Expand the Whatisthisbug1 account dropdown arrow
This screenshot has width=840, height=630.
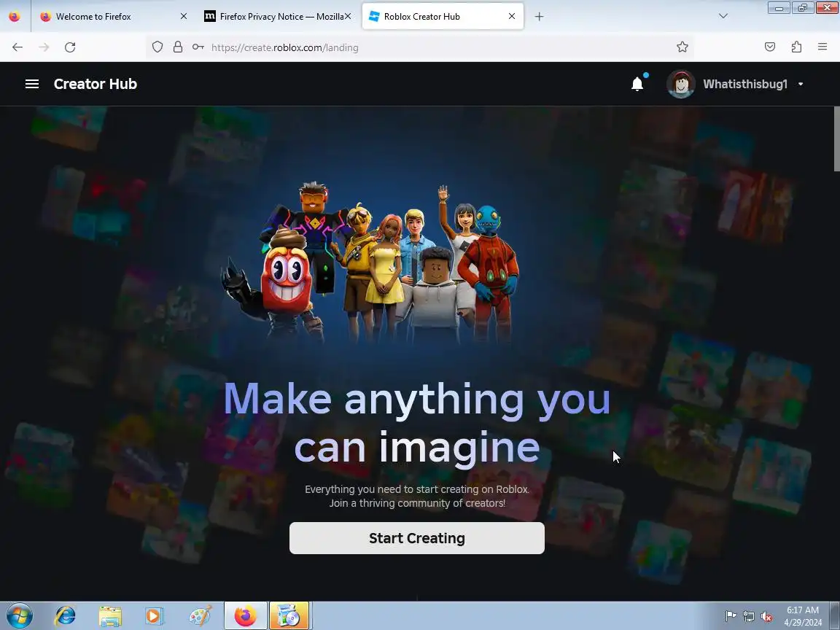801,84
